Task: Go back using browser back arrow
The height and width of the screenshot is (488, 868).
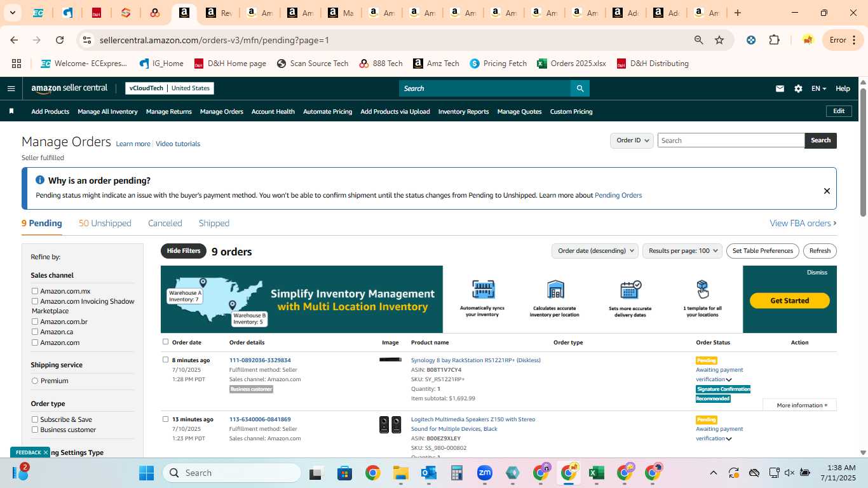Action: click(x=14, y=40)
